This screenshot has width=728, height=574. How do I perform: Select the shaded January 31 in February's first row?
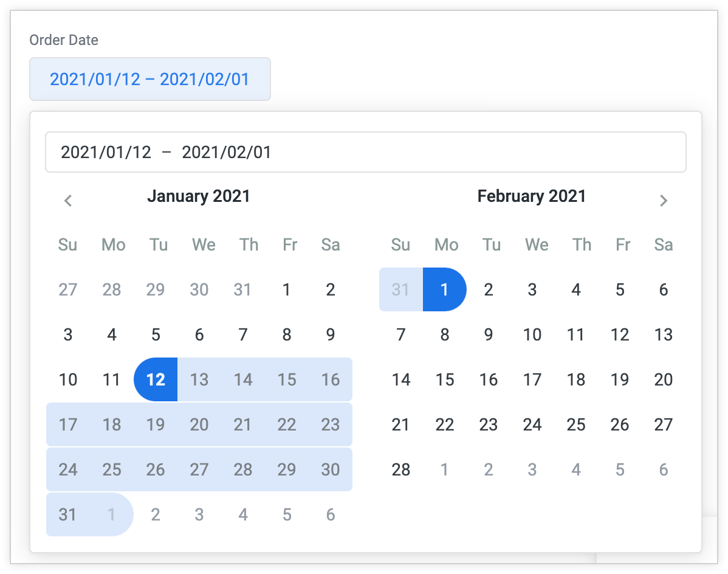(x=400, y=290)
